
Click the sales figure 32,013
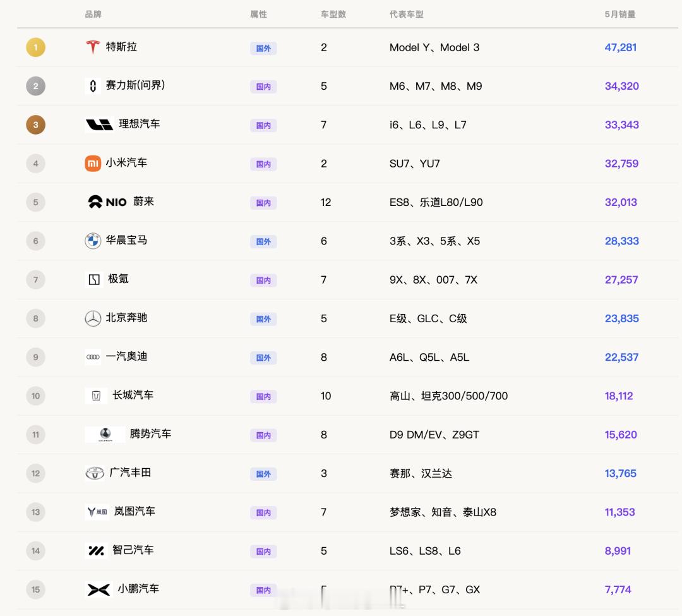pos(621,202)
